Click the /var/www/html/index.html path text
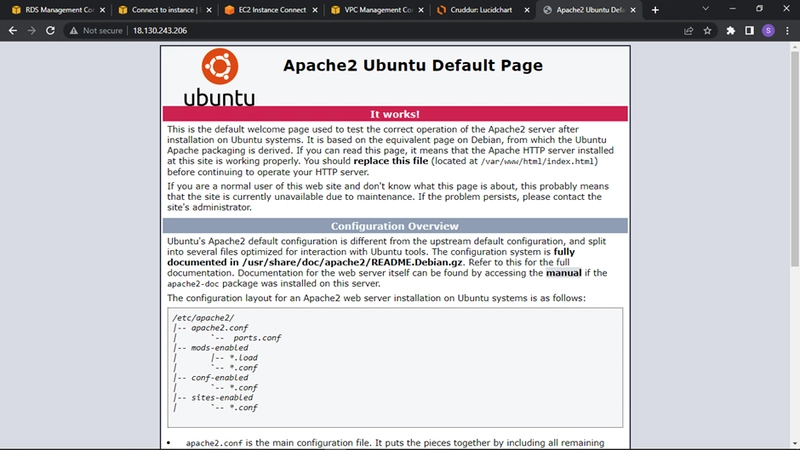 [537, 162]
